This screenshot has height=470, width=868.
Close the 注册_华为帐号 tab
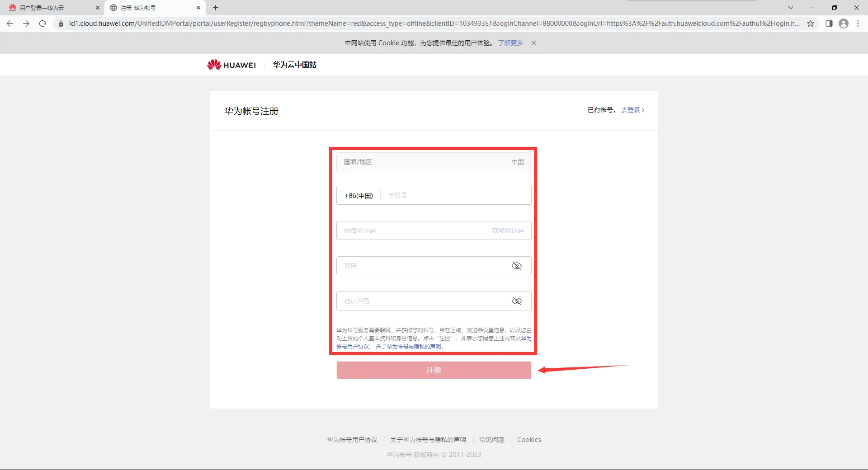click(x=198, y=8)
